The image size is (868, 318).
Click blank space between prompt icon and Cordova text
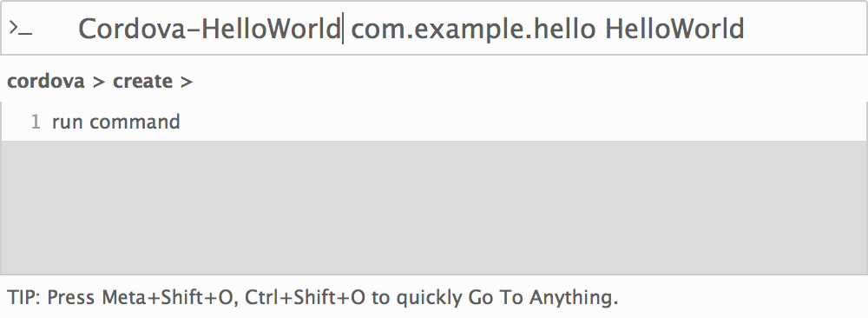coord(56,29)
